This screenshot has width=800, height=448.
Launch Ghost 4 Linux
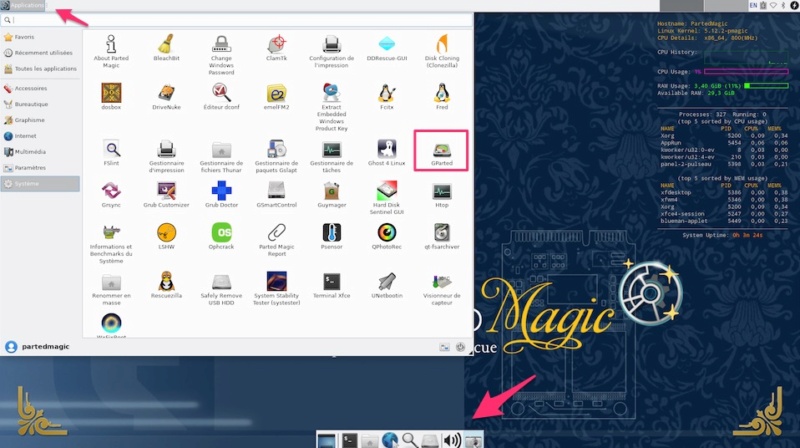387,153
